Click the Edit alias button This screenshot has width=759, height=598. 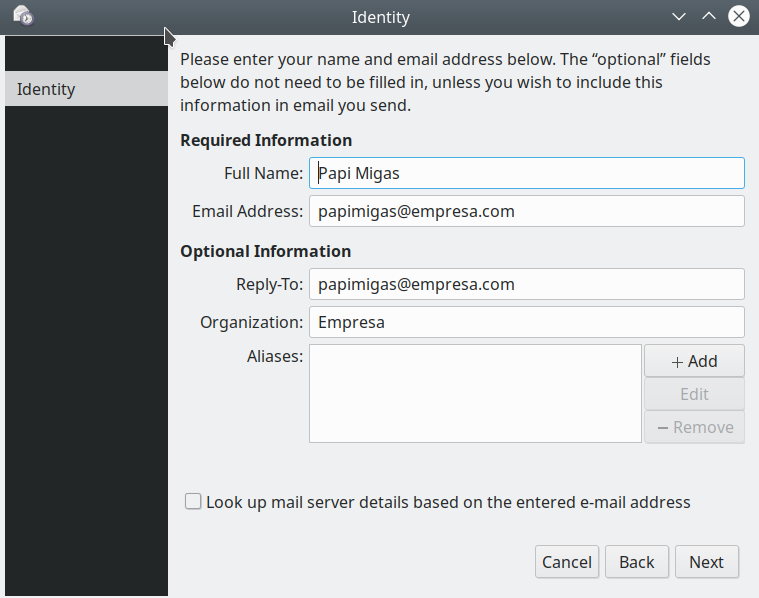pyautogui.click(x=694, y=394)
